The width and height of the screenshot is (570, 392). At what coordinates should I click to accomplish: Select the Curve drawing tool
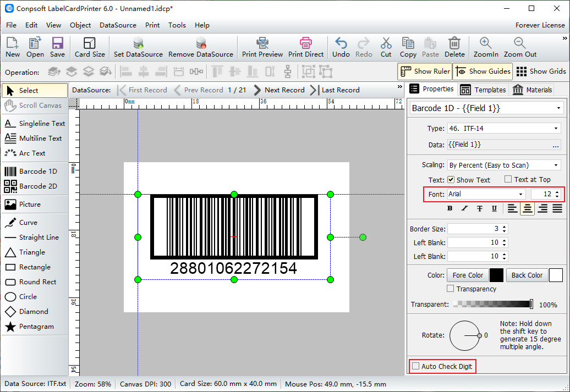[x=35, y=222]
